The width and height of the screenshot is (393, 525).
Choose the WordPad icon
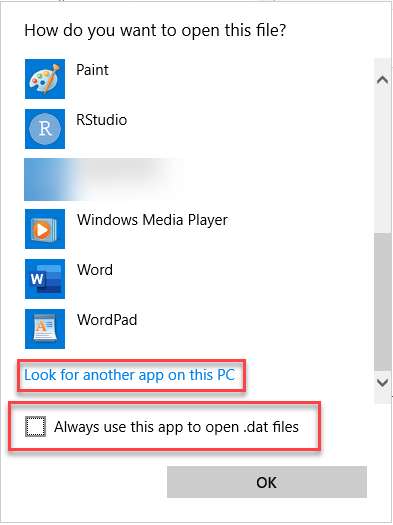pyautogui.click(x=45, y=329)
